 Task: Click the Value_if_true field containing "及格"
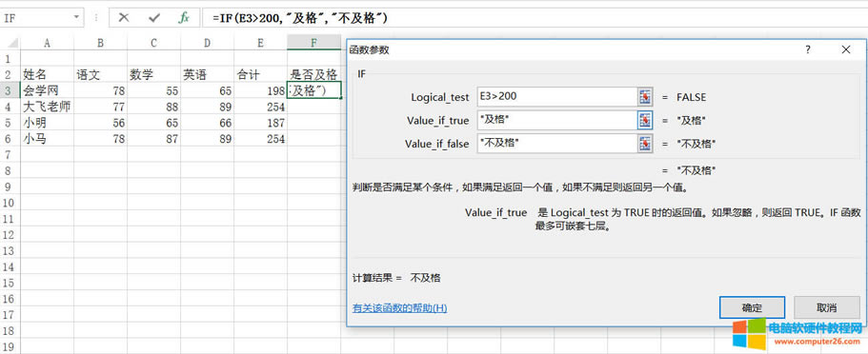(x=557, y=120)
